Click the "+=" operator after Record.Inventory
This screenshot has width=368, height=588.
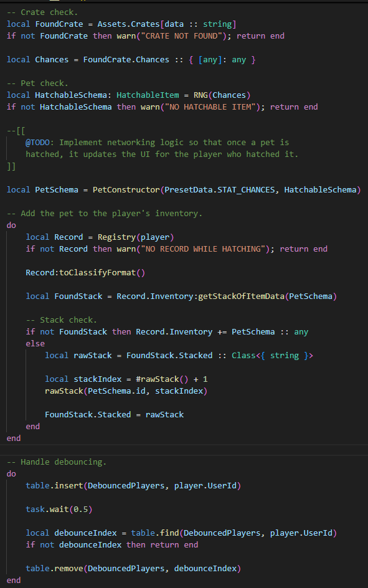[222, 332]
